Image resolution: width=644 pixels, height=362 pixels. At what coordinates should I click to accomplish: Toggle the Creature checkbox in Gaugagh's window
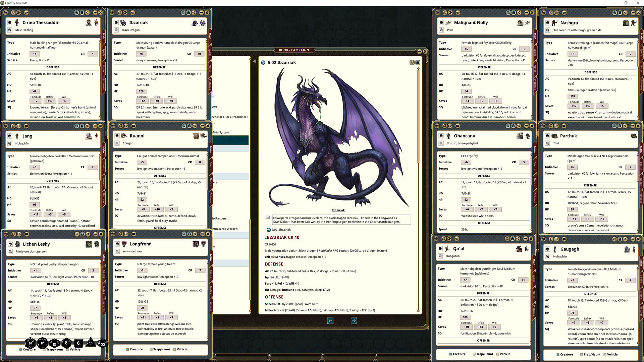click(558, 354)
